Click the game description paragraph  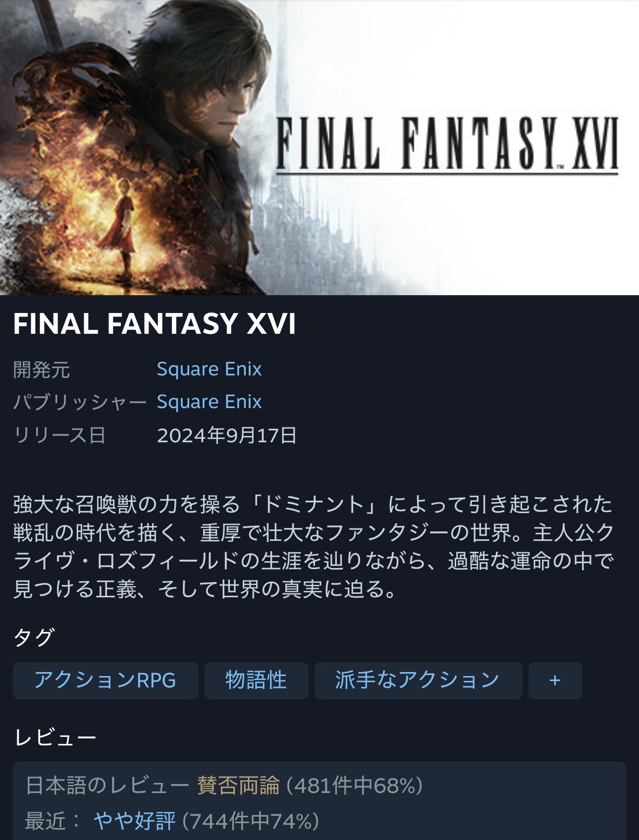click(314, 546)
